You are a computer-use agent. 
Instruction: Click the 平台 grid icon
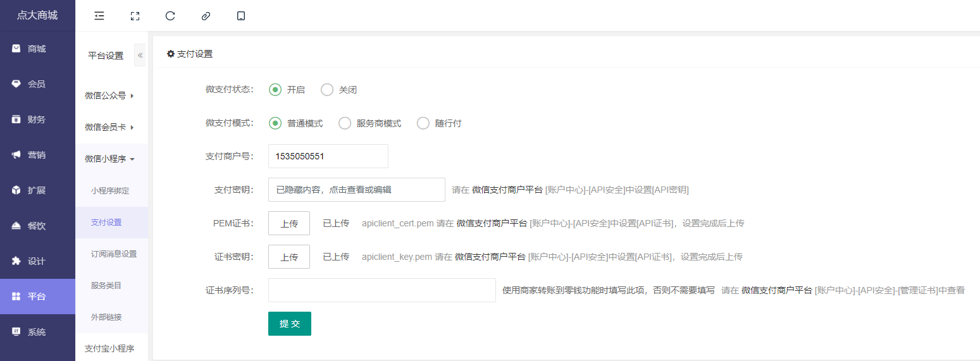16,297
